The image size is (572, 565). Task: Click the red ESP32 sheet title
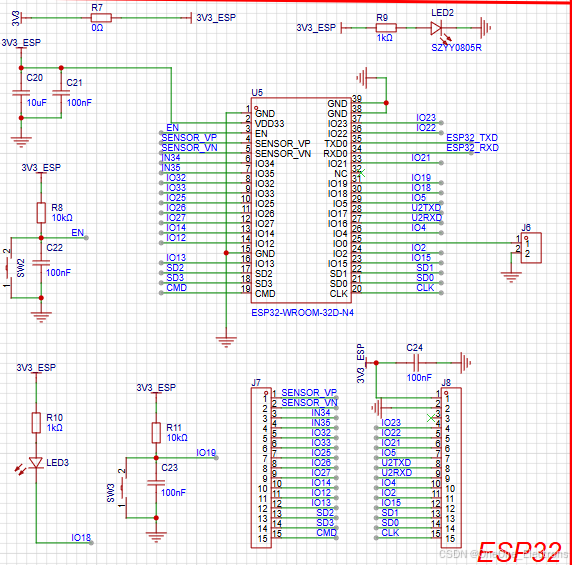pos(519,552)
